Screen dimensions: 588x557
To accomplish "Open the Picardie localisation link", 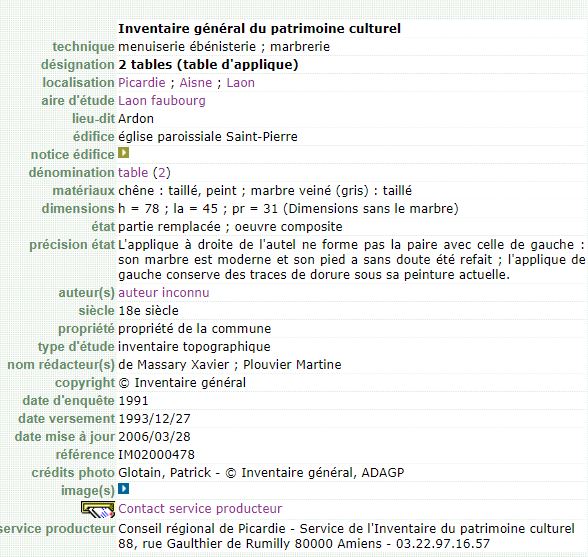I will (142, 83).
